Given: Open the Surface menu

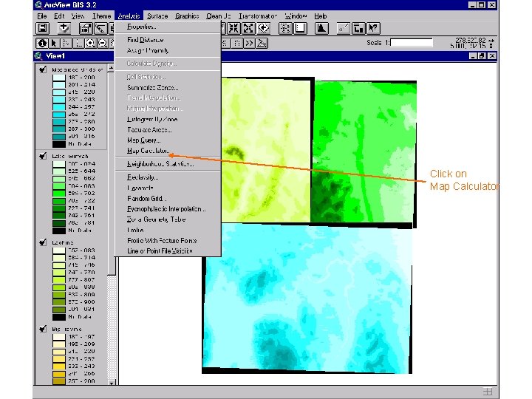Looking at the screenshot, I should pyautogui.click(x=157, y=16).
